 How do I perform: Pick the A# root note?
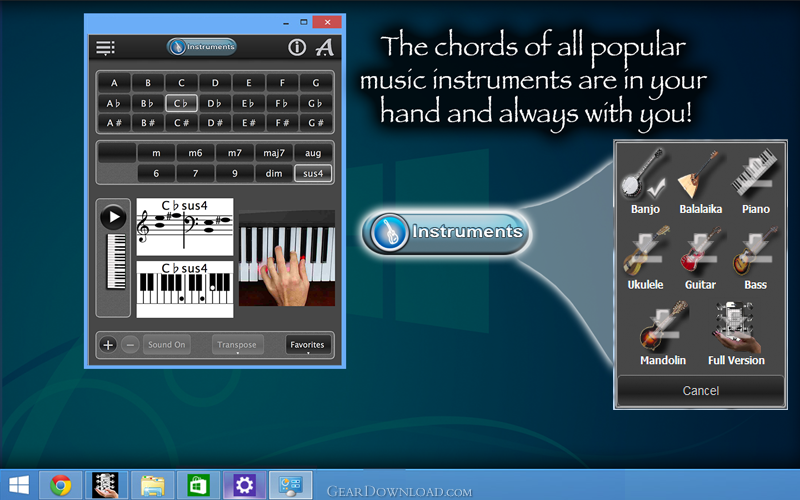click(x=114, y=123)
